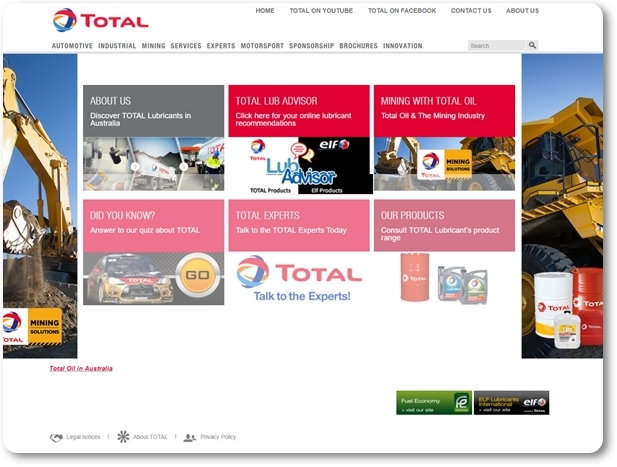Click the Legal notices footer link
The width and height of the screenshot is (617, 467).
(83, 437)
